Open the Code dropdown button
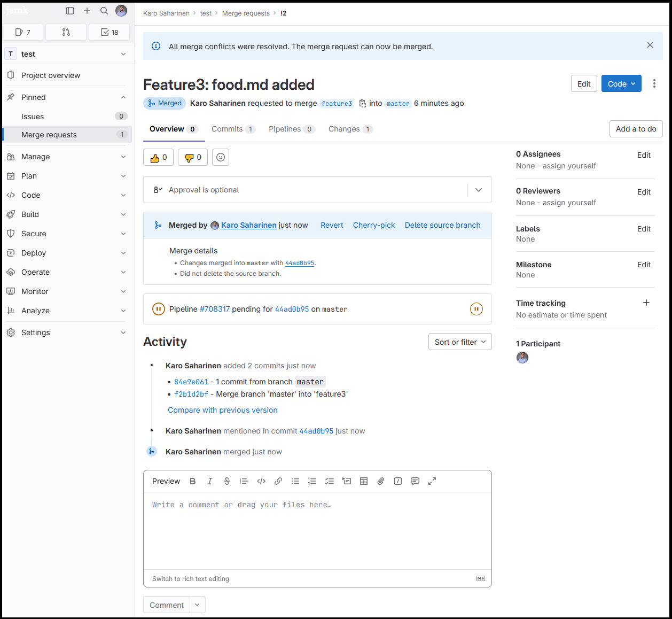 click(621, 84)
